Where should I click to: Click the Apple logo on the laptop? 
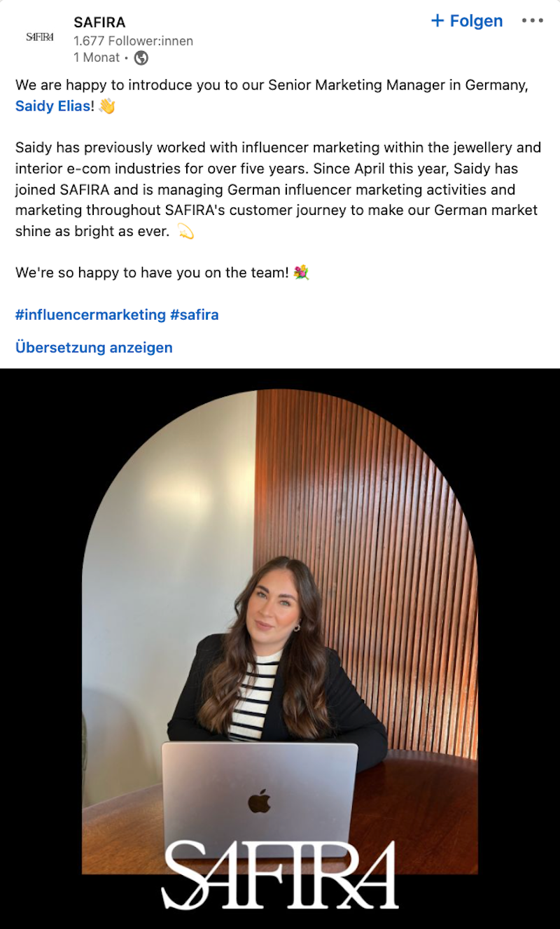259,800
